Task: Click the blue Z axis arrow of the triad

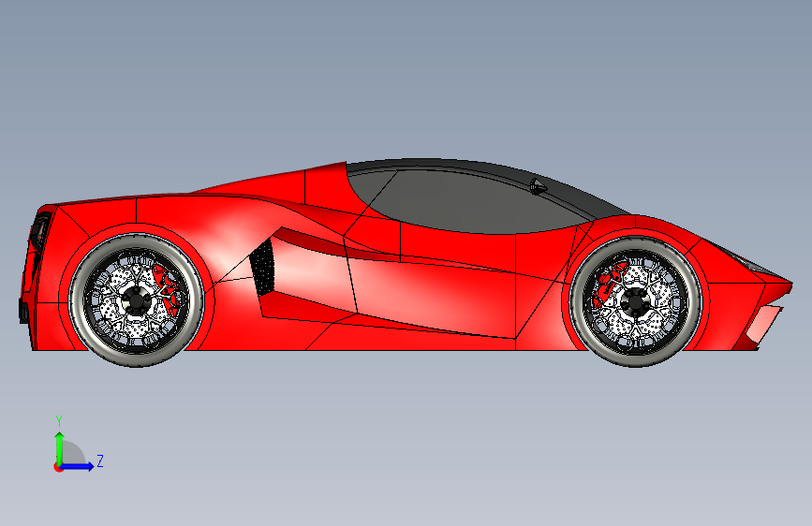Action: pyautogui.click(x=78, y=466)
